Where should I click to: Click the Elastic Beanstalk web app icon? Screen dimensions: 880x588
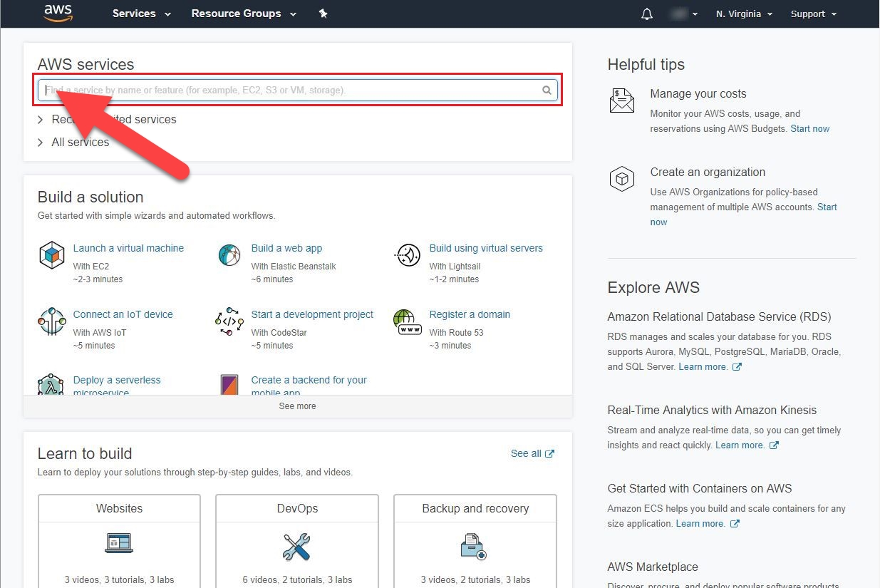tap(229, 255)
